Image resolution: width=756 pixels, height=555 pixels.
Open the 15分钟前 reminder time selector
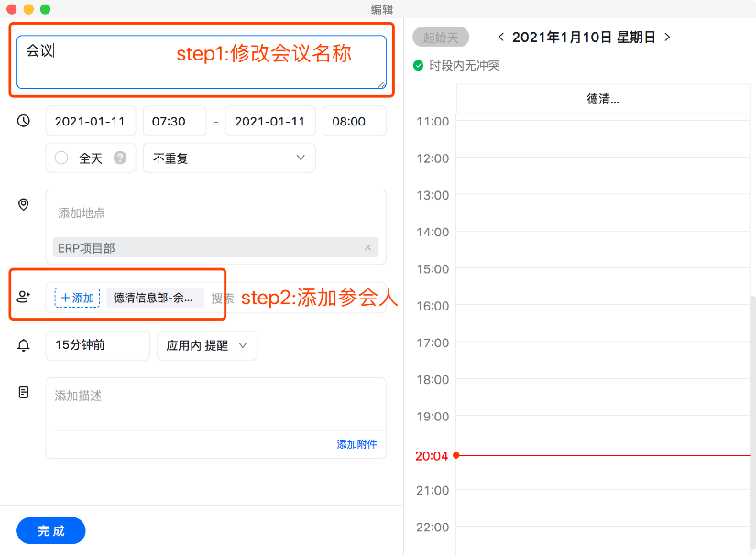tap(97, 345)
